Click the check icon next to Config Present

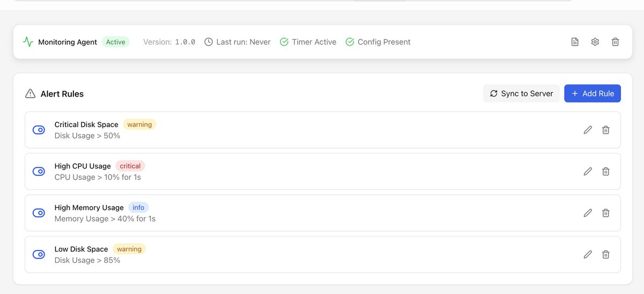350,42
